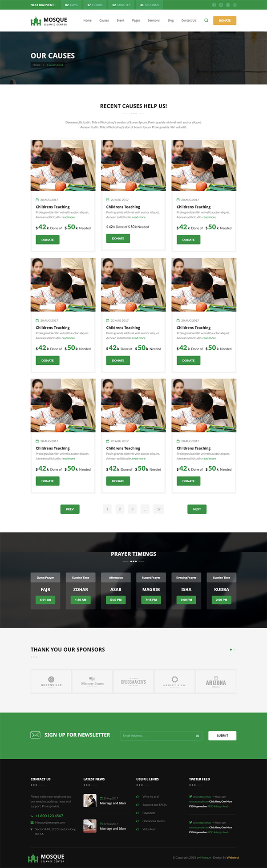Click the Greenville sponsor logo
This screenshot has height=868, width=267.
[x=51, y=682]
